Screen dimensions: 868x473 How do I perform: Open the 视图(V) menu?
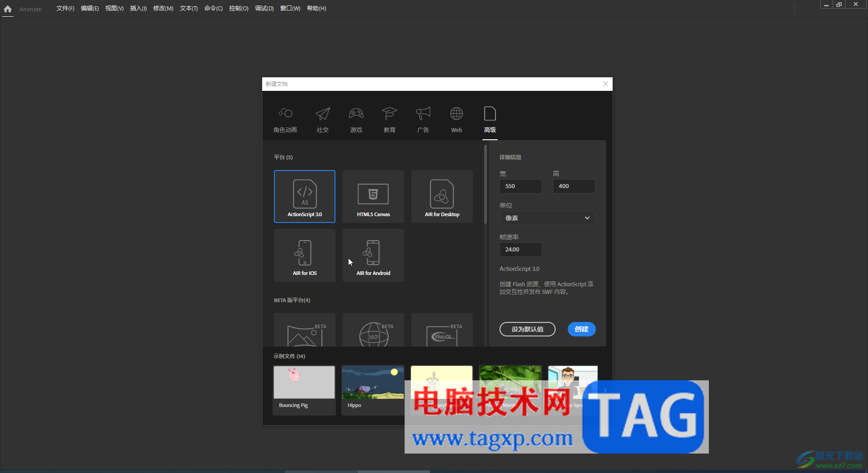click(x=114, y=9)
